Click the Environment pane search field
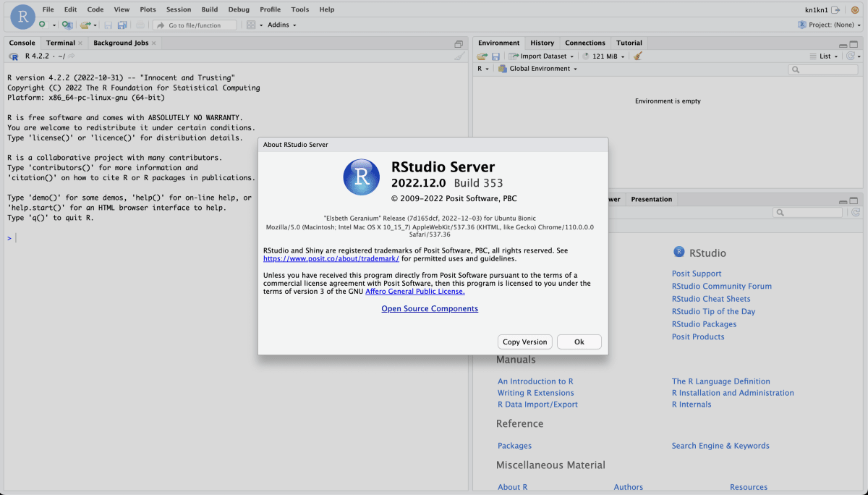 point(822,69)
